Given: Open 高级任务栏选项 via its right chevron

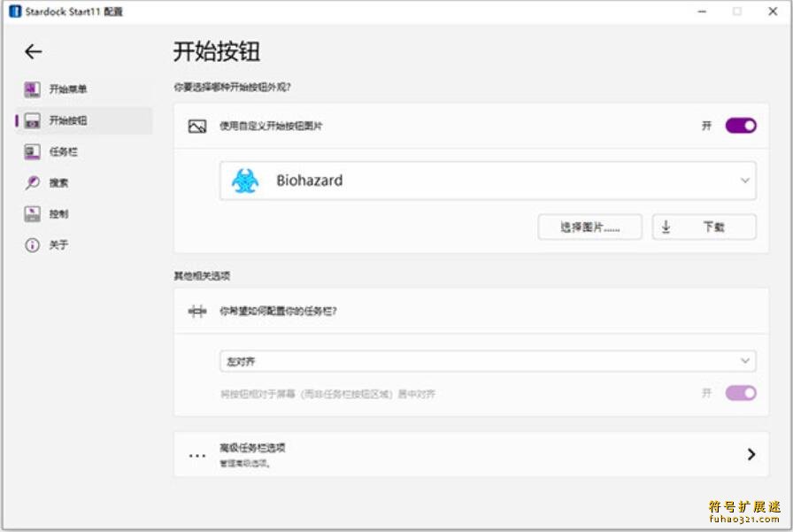Looking at the screenshot, I should coord(751,454).
